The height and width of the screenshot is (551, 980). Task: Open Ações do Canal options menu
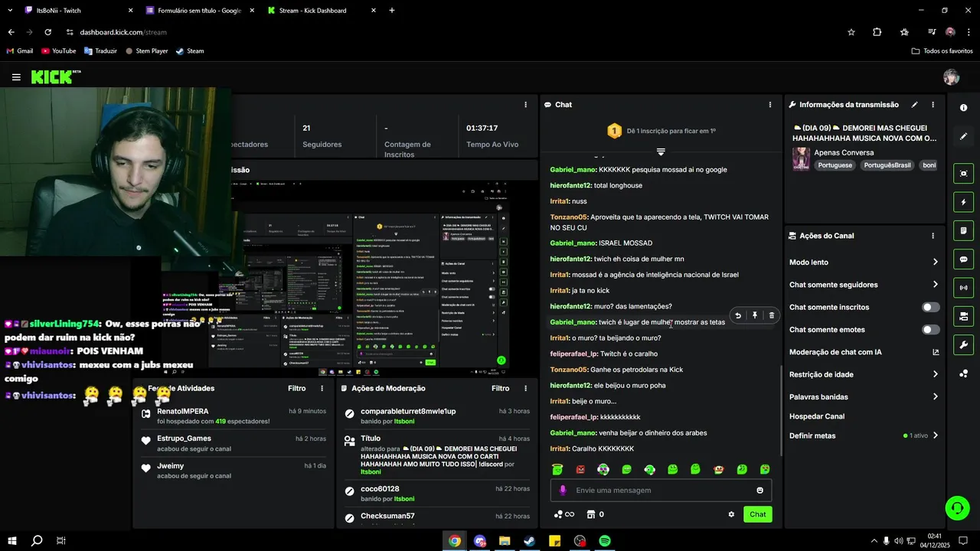click(933, 236)
